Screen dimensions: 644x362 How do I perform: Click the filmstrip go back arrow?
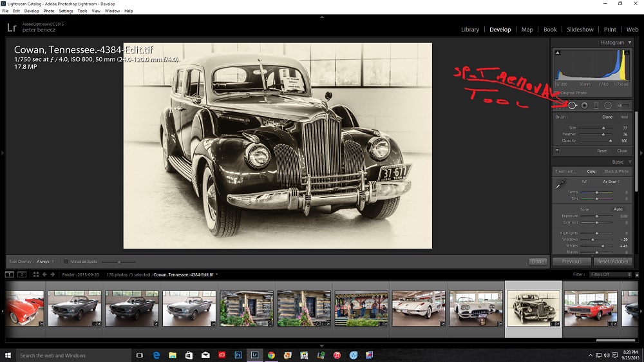(44, 274)
